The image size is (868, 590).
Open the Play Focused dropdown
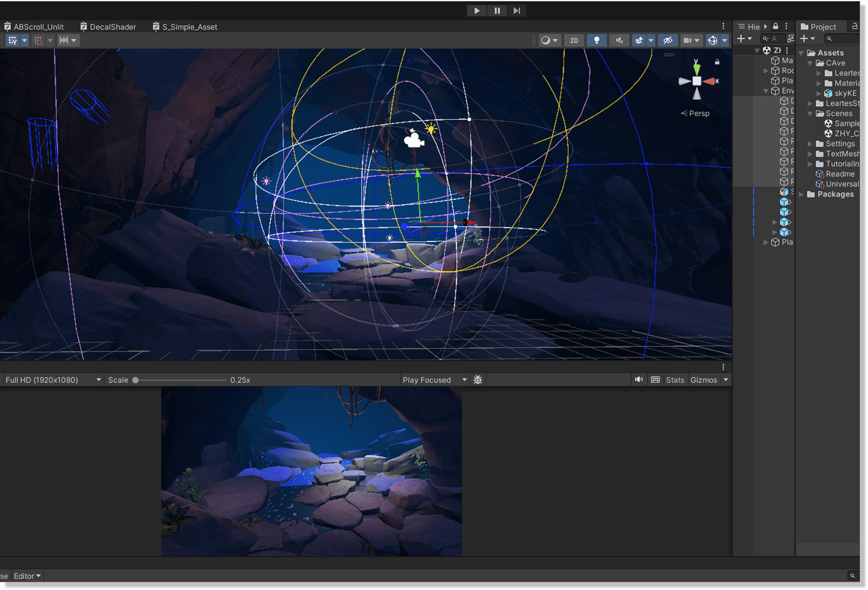(x=434, y=379)
